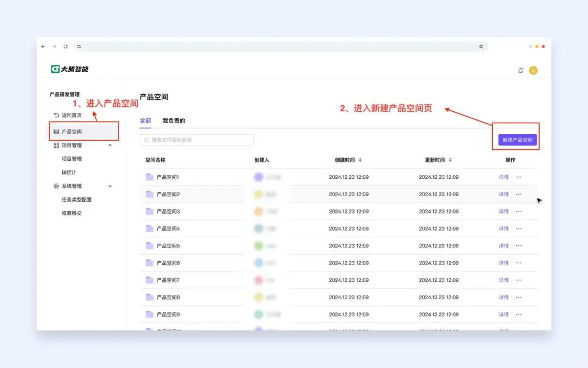Click the 项目管理 grid icon
The width and height of the screenshot is (588, 368).
pyautogui.click(x=57, y=145)
